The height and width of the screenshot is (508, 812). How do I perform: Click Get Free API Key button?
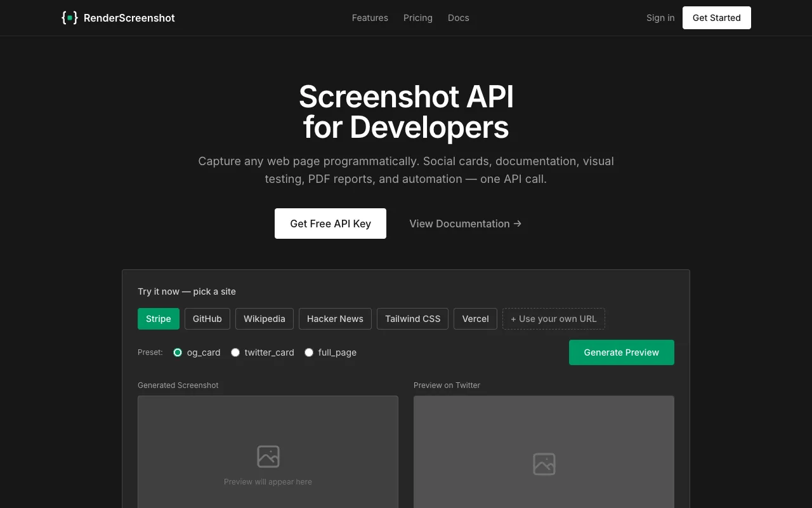[331, 224]
